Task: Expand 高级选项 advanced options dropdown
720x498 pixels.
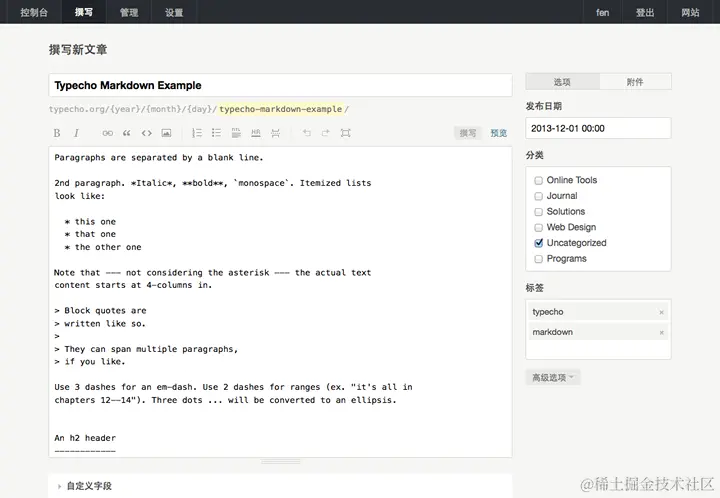Action: (553, 378)
